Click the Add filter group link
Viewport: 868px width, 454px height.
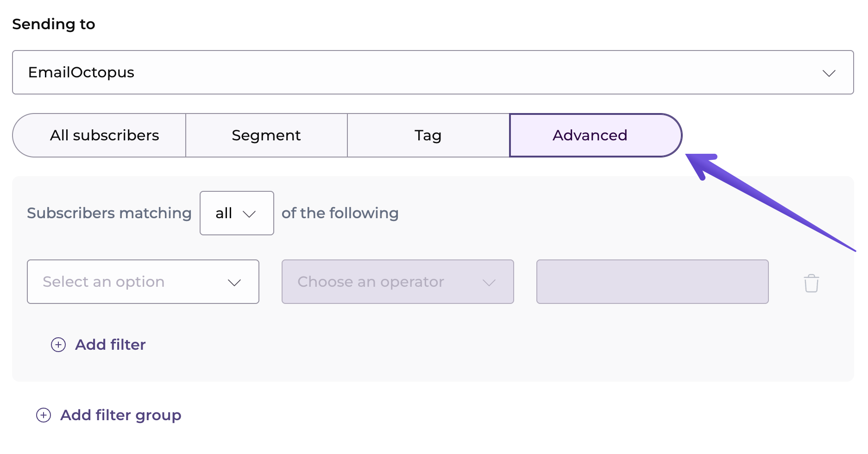(x=120, y=415)
